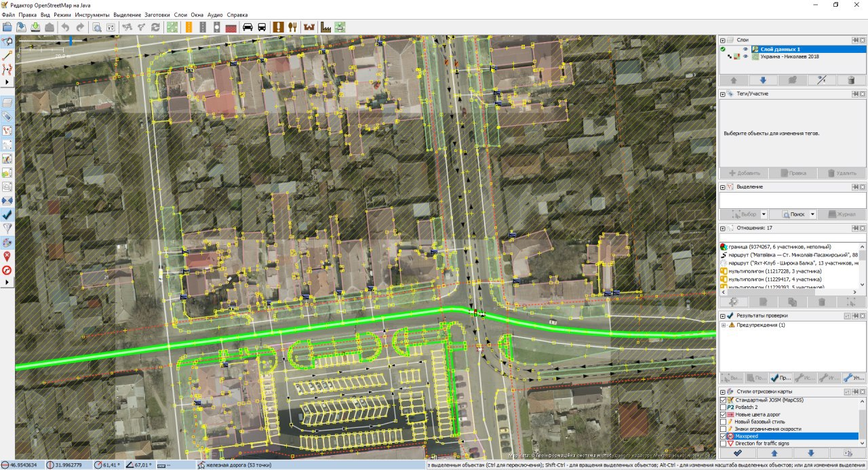Click the delete layer trash icon
The width and height of the screenshot is (868, 470).
pos(851,80)
